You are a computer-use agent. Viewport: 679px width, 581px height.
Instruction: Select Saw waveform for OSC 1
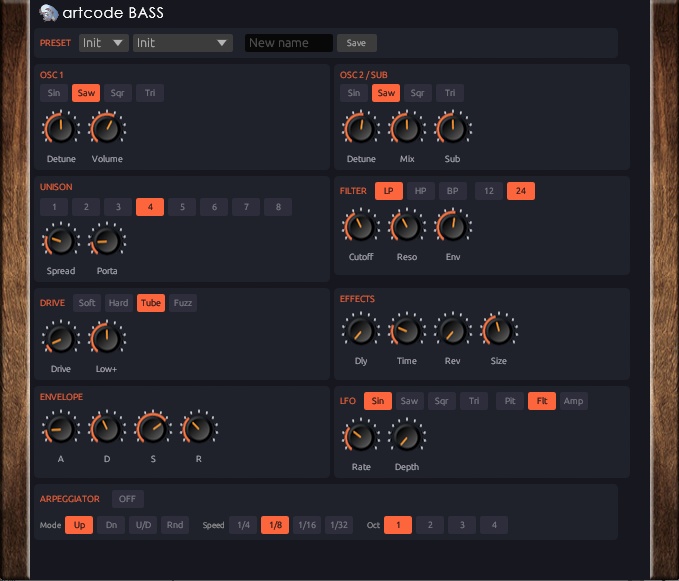[x=86, y=93]
